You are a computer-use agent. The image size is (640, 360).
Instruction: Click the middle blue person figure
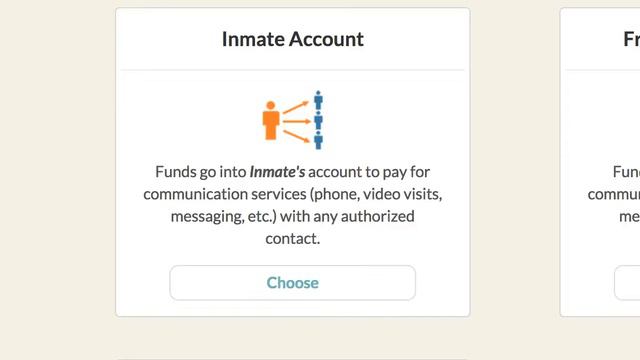coord(318,120)
